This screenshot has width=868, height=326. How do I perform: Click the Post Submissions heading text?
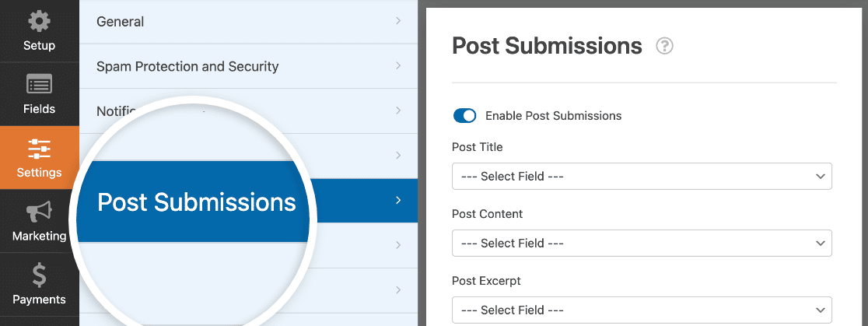547,46
